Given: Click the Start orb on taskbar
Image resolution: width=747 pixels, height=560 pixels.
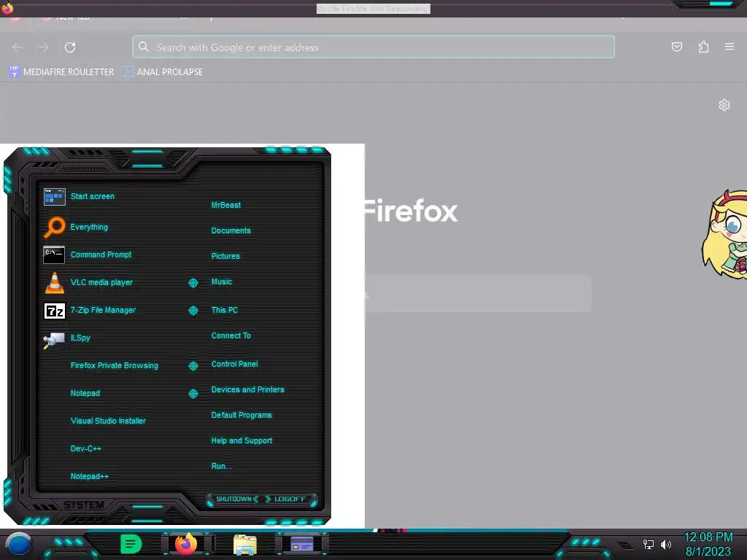Looking at the screenshot, I should 19,545.
